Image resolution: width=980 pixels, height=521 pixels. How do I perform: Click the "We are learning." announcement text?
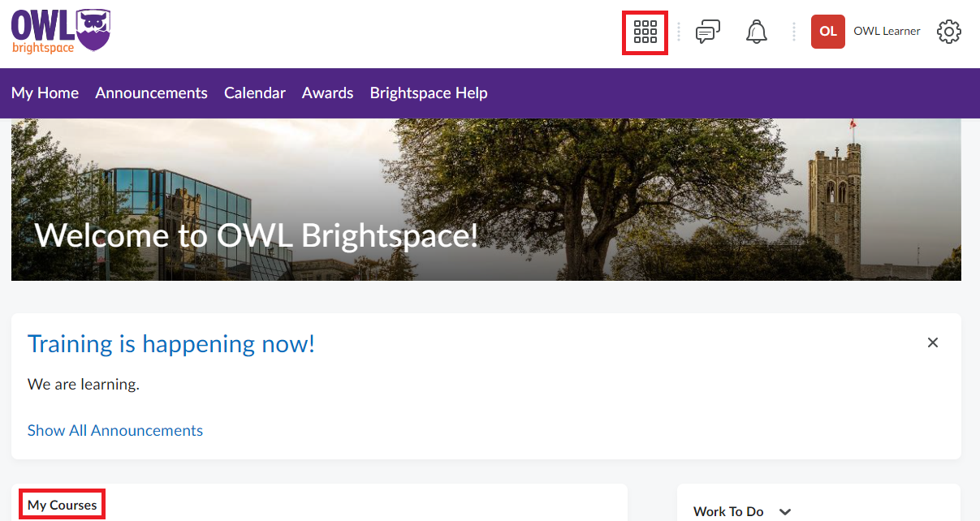click(x=84, y=385)
